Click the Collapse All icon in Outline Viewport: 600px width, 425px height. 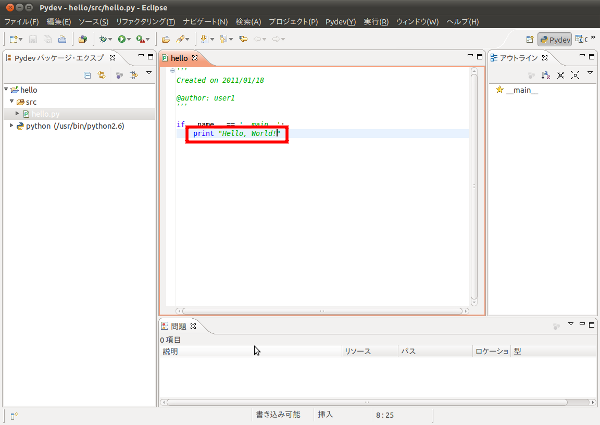561,75
